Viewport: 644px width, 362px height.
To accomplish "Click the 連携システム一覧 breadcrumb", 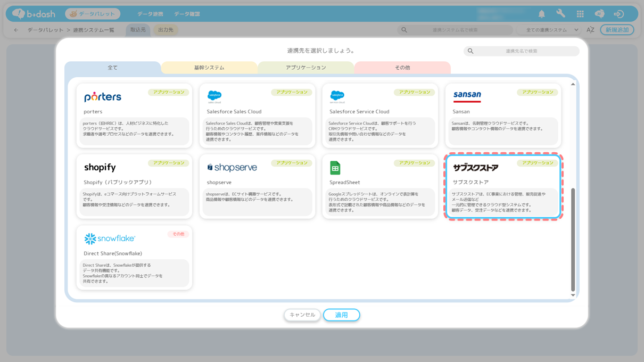I will tap(94, 30).
